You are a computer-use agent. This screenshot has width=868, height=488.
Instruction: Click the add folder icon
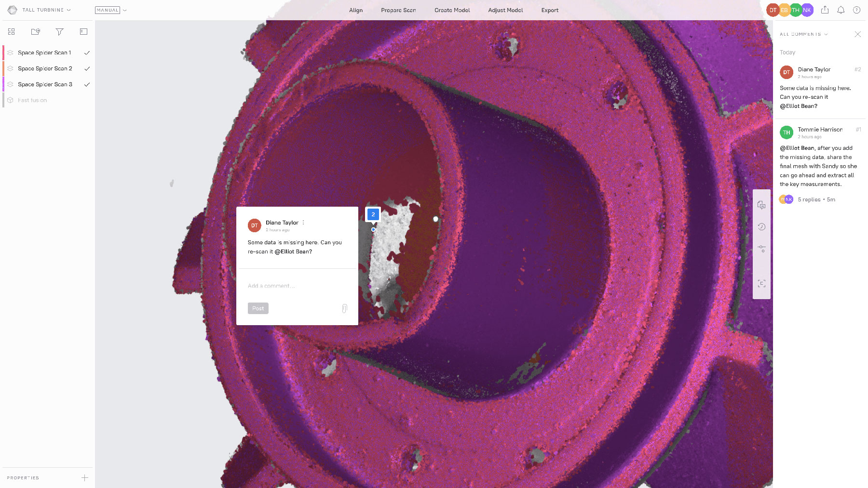click(x=36, y=31)
